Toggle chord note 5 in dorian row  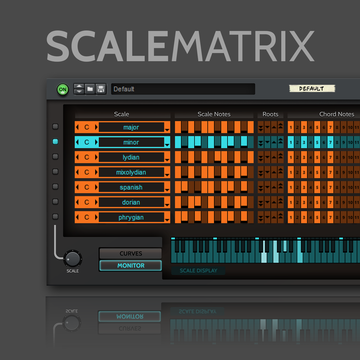pyautogui.click(x=317, y=202)
